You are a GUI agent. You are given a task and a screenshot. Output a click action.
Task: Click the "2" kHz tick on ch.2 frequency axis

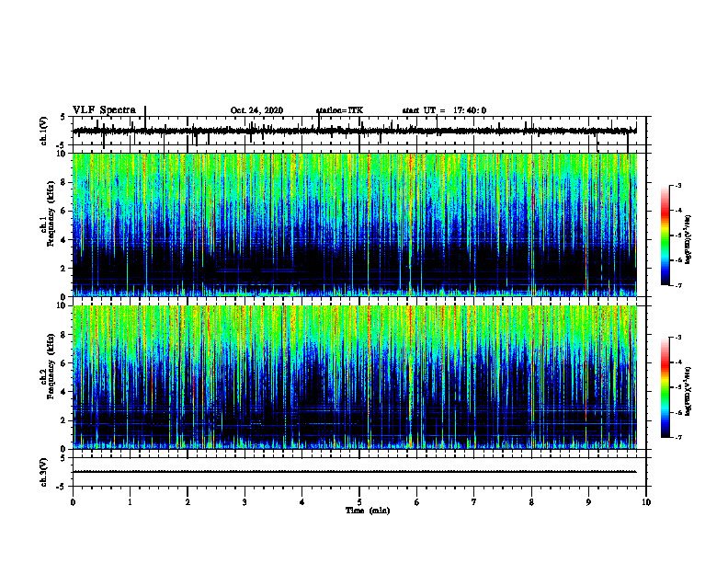[64, 420]
